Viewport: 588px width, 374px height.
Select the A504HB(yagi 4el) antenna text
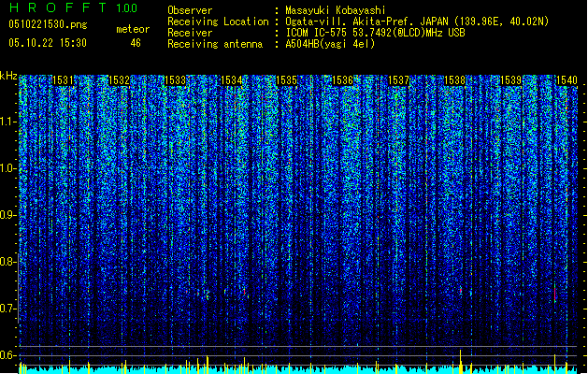coord(330,44)
